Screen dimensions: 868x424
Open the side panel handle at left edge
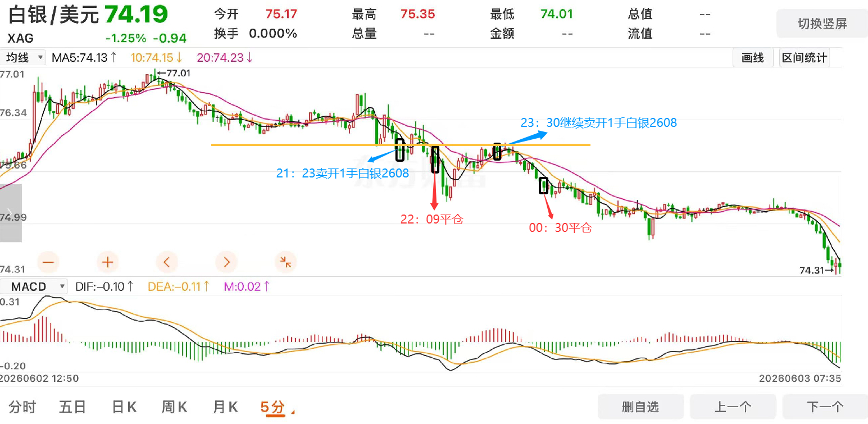[x=11, y=213]
